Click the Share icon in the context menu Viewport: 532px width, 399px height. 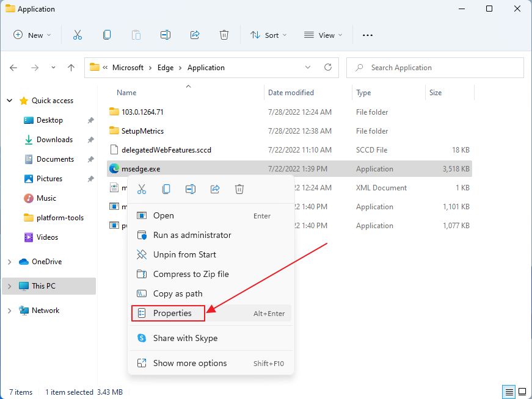coord(215,189)
